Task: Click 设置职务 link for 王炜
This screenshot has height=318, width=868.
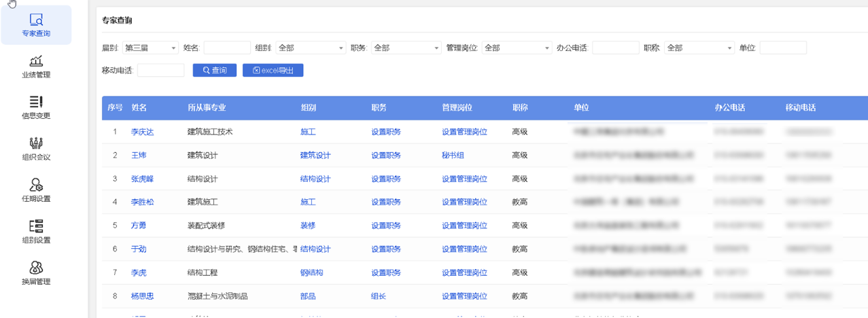Action: [x=385, y=156]
